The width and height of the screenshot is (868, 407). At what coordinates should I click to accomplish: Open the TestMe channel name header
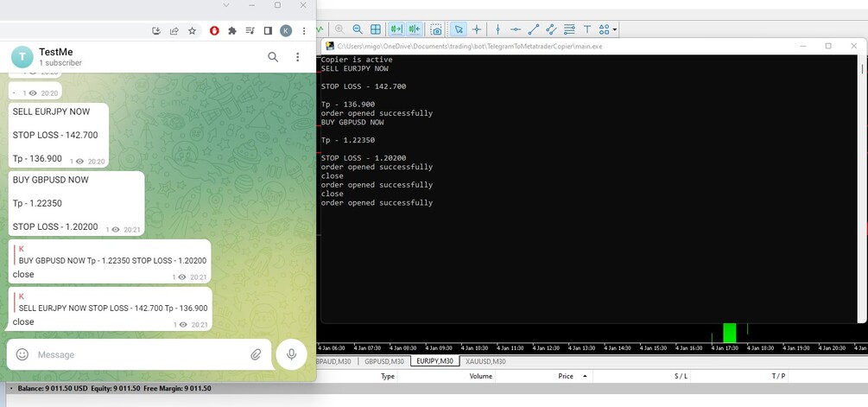(56, 52)
